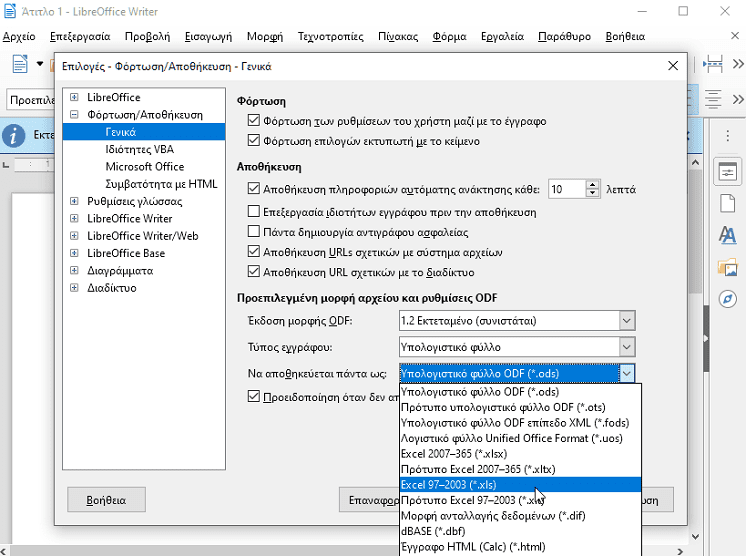Click the Επαναφορά button
The height and width of the screenshot is (556, 746).
pos(369,500)
